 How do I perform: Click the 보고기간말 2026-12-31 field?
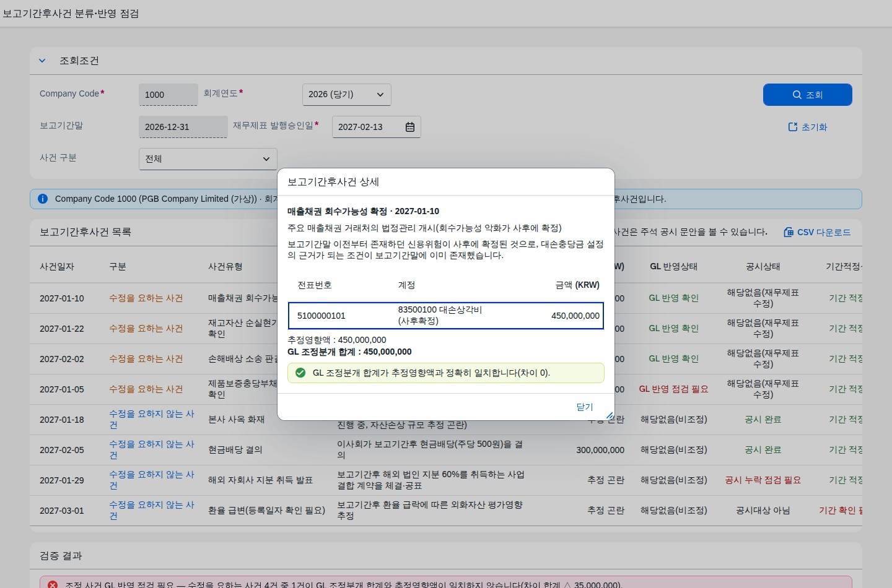(183, 127)
